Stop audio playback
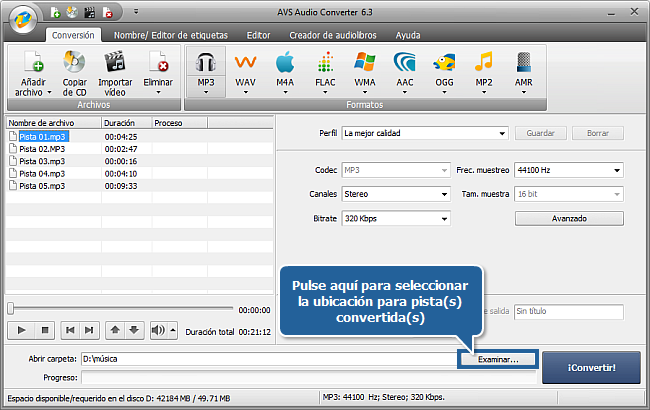Screen dimensions: 650x410 coord(44,329)
